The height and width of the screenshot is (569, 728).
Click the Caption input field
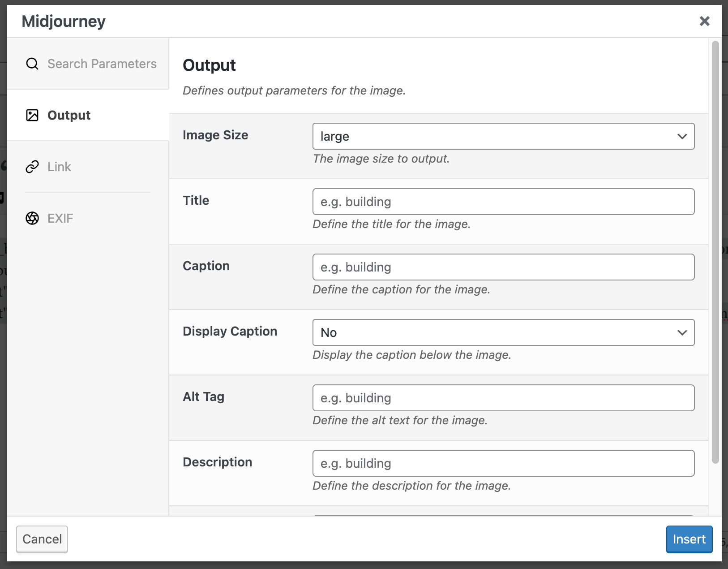503,267
